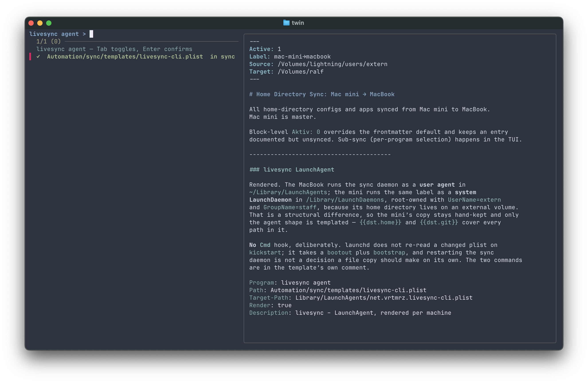Screen dimensions: 588x383
Task: Click the Label value mac-mini→macbook
Action: 302,57
